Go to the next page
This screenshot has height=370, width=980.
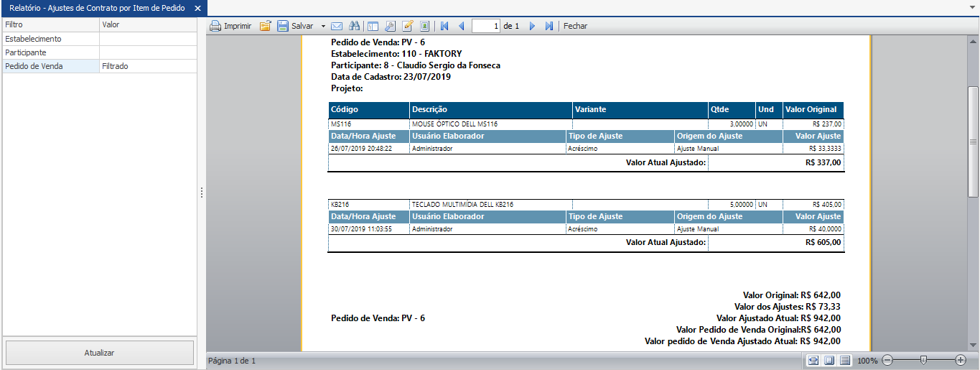(532, 26)
